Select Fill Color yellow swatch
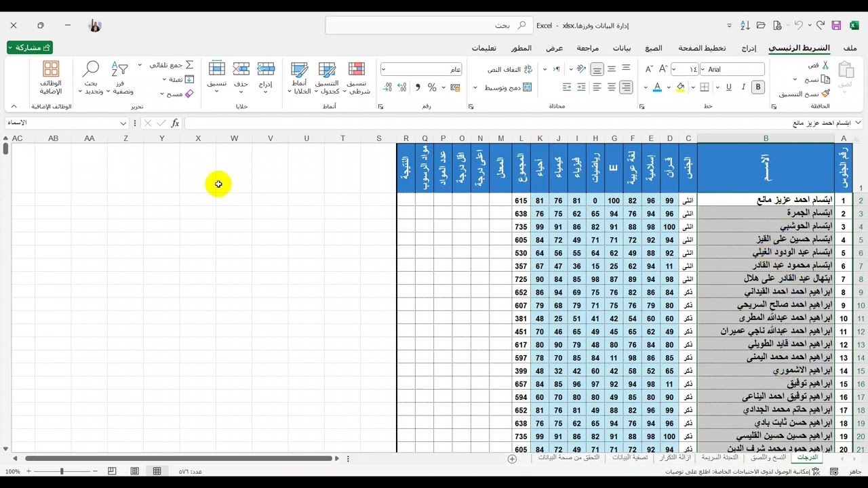Screen dimensions: 868x488 [x=681, y=87]
